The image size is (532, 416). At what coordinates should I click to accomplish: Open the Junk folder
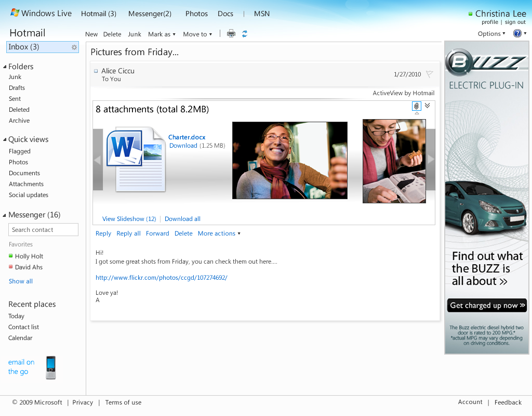point(15,77)
